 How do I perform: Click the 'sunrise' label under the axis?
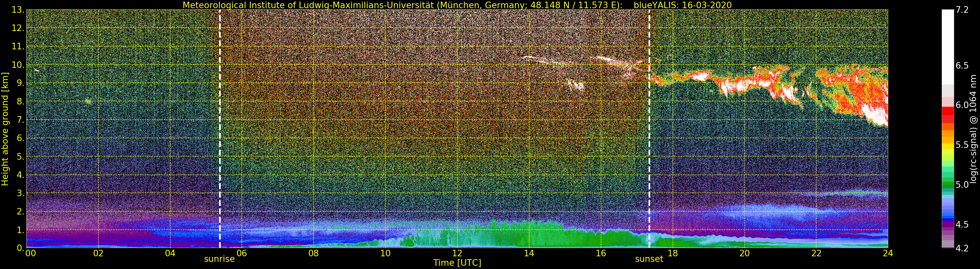point(219,259)
